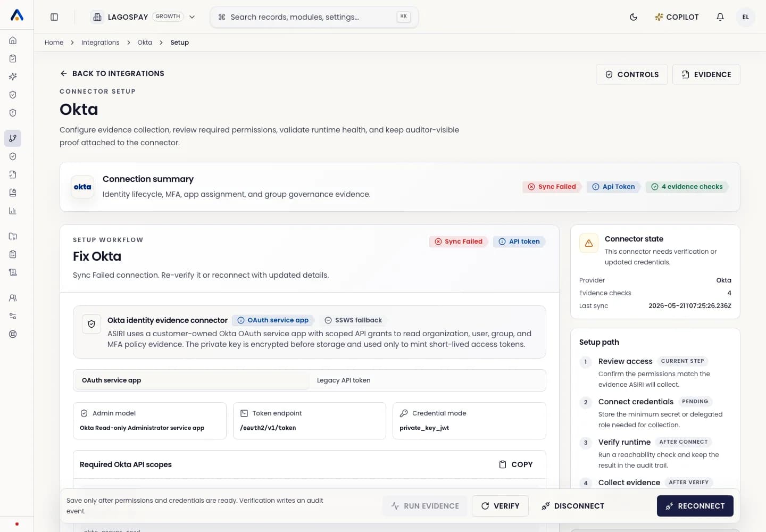The image size is (766, 532).
Task: Click the RECONNECT button
Action: [x=695, y=506]
